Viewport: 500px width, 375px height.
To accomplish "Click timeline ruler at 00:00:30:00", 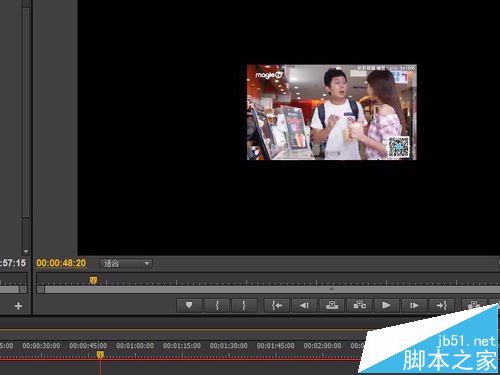I will pos(41,346).
